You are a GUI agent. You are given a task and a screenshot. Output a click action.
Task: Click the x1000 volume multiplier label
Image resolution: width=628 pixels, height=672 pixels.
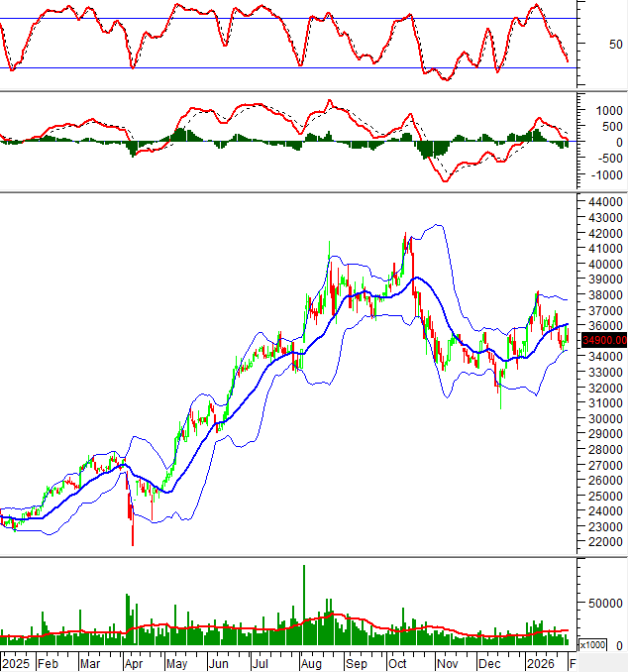click(591, 645)
